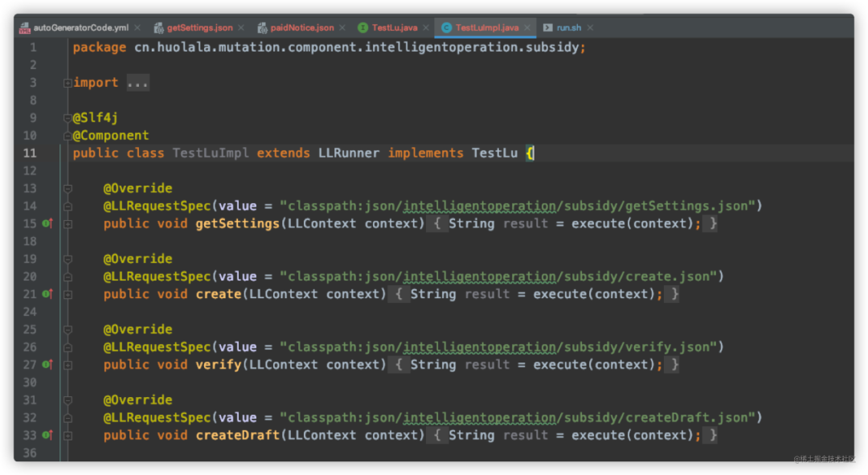868x475 pixels.
Task: Switch to the autoGeneratorCode.yml tab
Action: [81, 27]
